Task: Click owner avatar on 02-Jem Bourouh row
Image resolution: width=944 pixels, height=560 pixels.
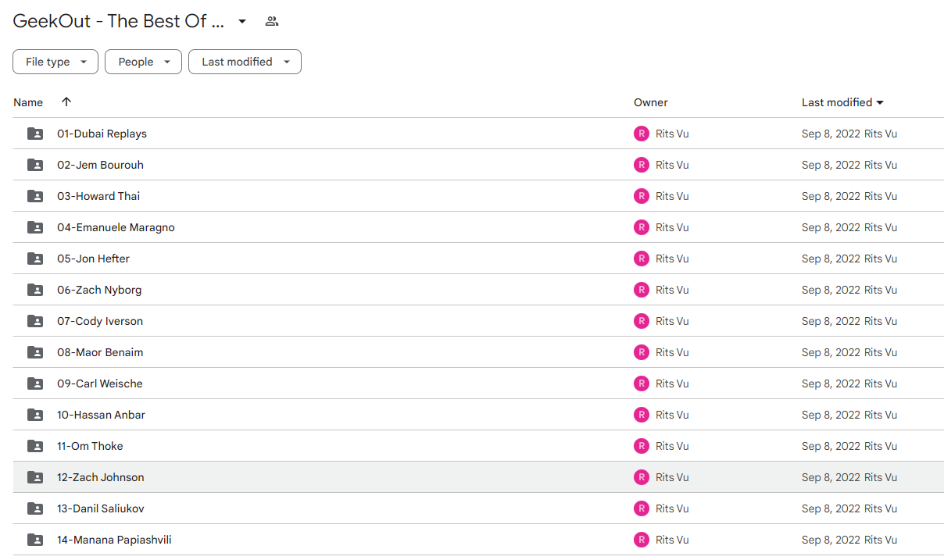Action: coord(642,165)
